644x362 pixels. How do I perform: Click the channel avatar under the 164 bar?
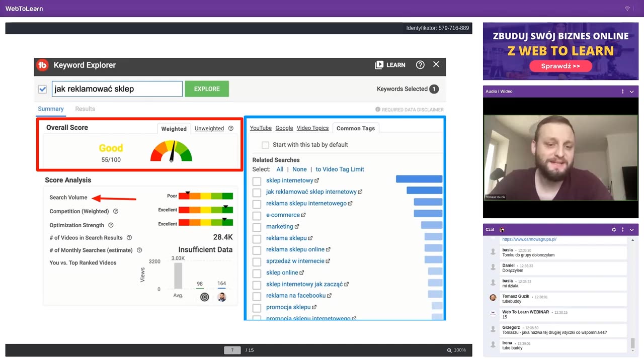[x=221, y=297]
